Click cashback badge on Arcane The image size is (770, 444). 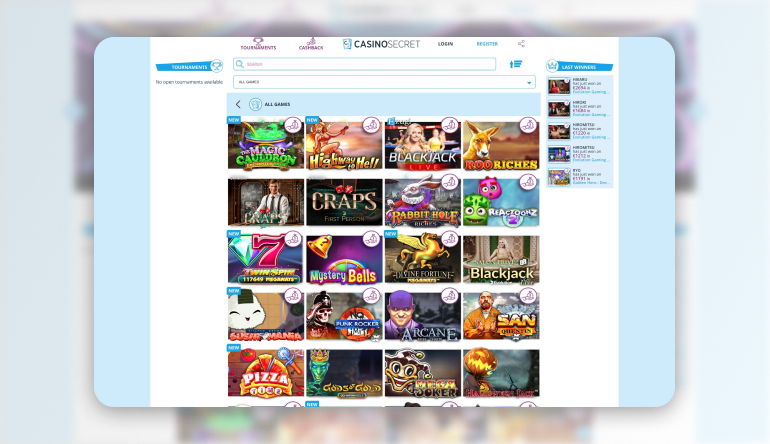click(x=450, y=296)
